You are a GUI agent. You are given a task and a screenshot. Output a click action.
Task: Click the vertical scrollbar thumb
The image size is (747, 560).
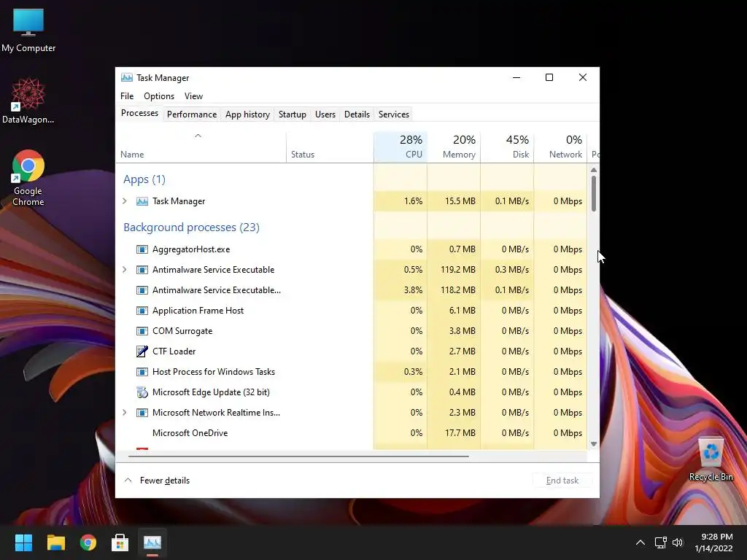(x=594, y=193)
